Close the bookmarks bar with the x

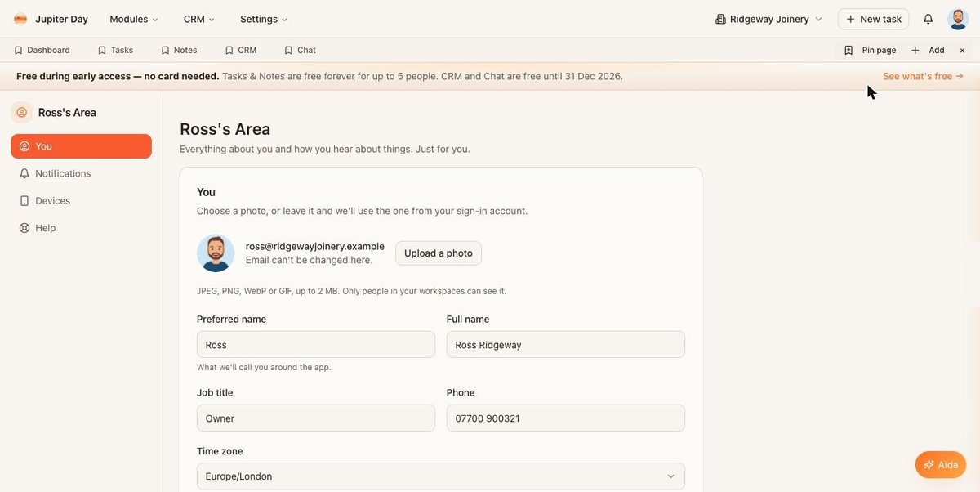962,50
